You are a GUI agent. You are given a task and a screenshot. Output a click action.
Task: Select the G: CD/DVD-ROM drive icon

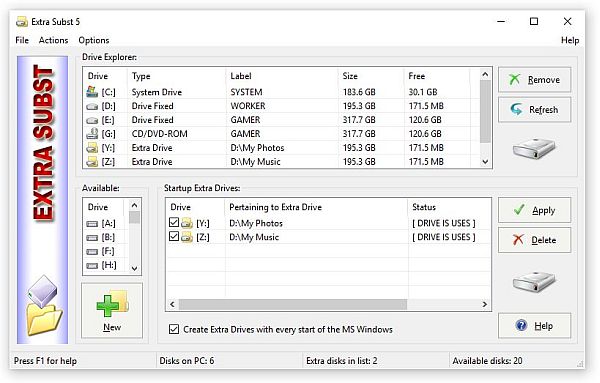pyautogui.click(x=92, y=134)
